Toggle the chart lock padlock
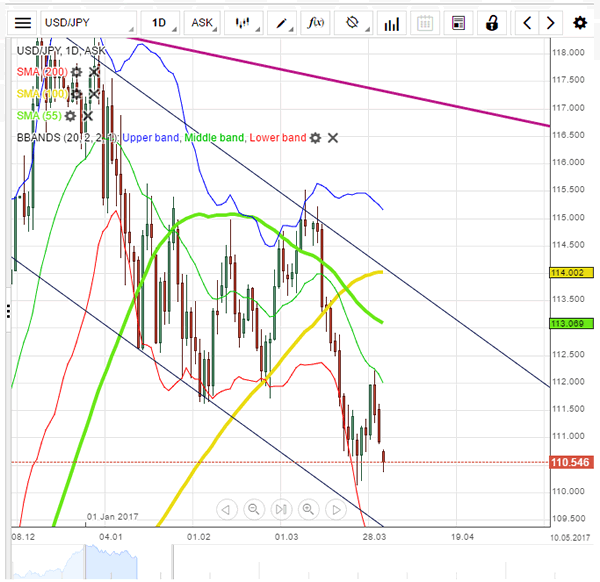 coord(492,23)
